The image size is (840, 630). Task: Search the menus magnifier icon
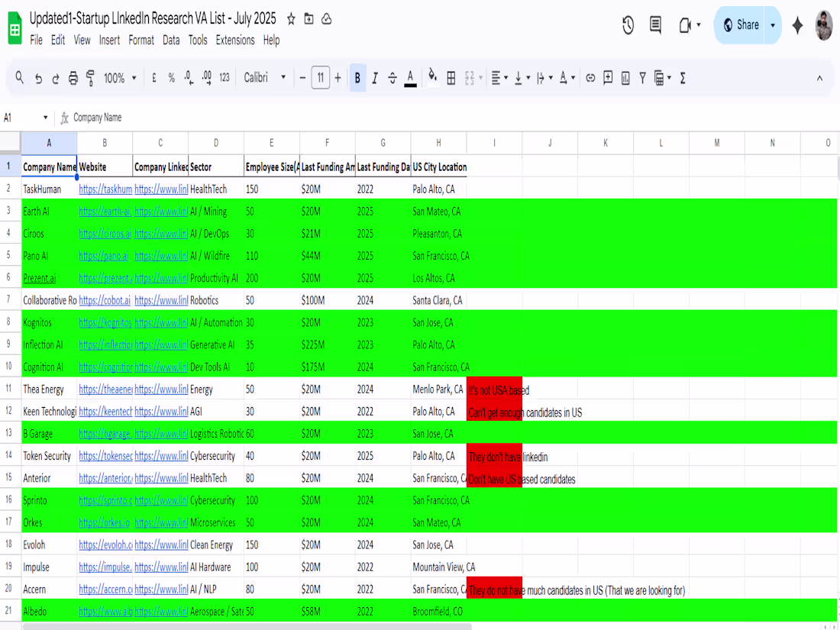coord(20,78)
